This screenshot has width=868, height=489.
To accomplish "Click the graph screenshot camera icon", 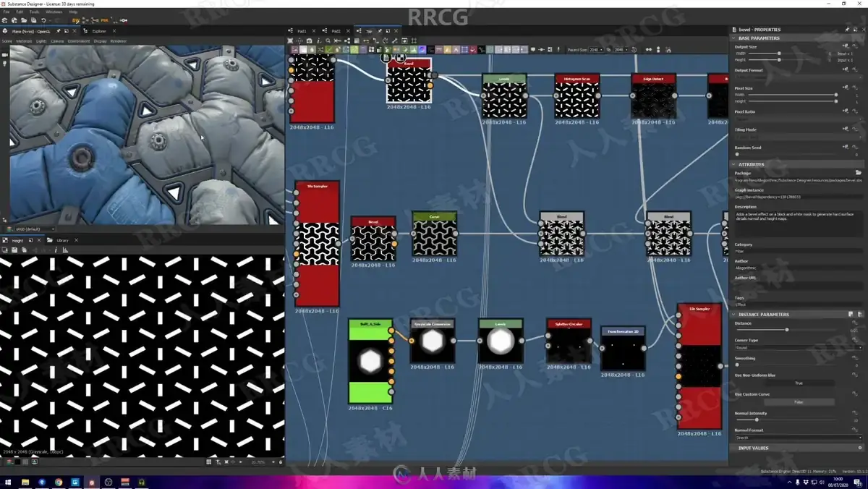I will pyautogui.click(x=309, y=41).
